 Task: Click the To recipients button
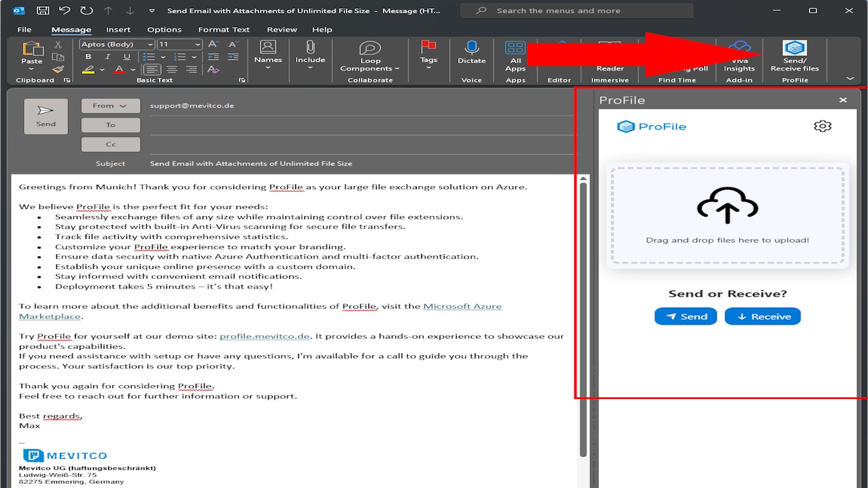pos(111,125)
